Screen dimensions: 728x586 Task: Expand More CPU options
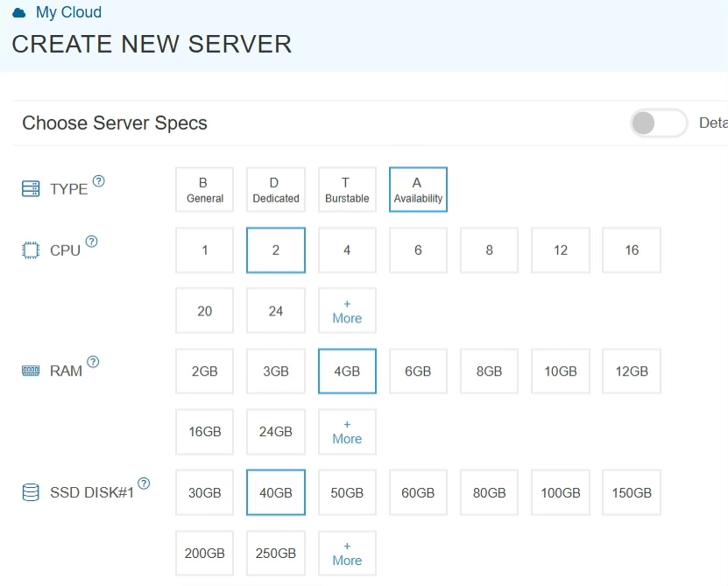(x=346, y=310)
